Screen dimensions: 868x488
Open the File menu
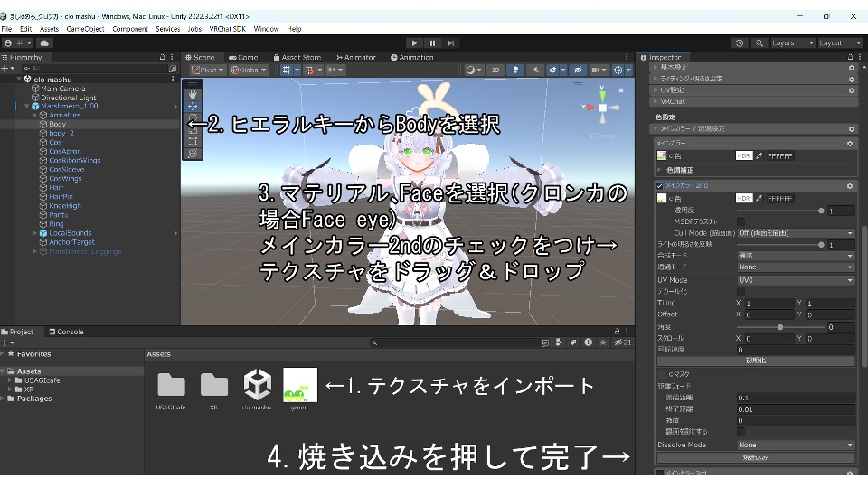(x=6, y=29)
